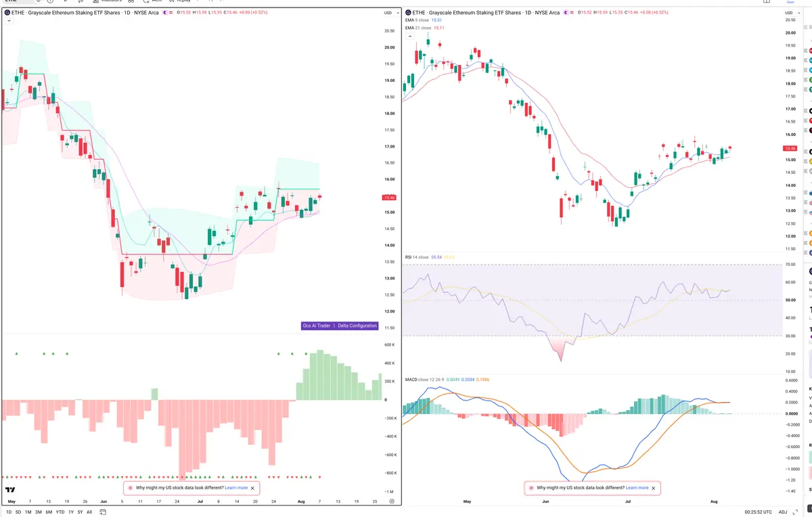Screen dimensions: 812x517
Task: Click the red data-status icon on left chart
Action: (172, 12)
